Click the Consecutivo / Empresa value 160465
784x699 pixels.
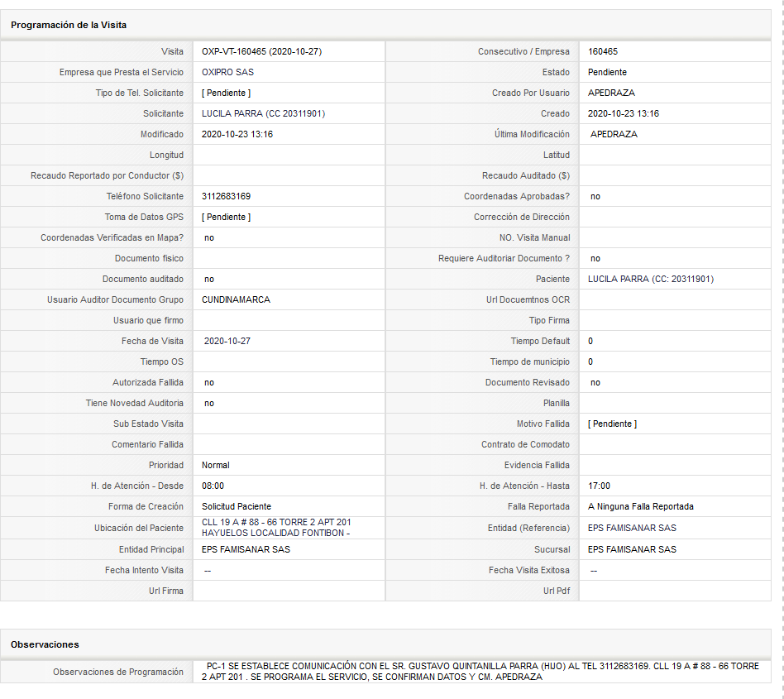603,51
